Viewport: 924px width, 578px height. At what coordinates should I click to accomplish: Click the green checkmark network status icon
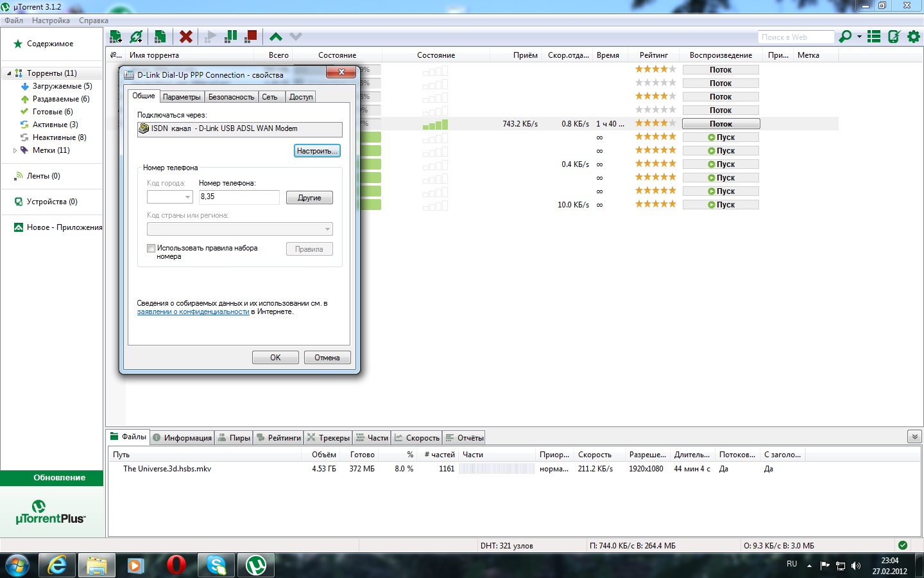tap(903, 545)
